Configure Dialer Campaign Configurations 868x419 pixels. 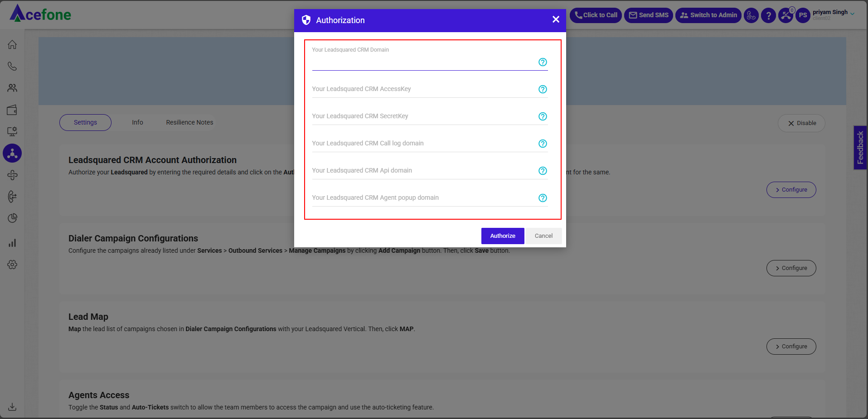(791, 268)
